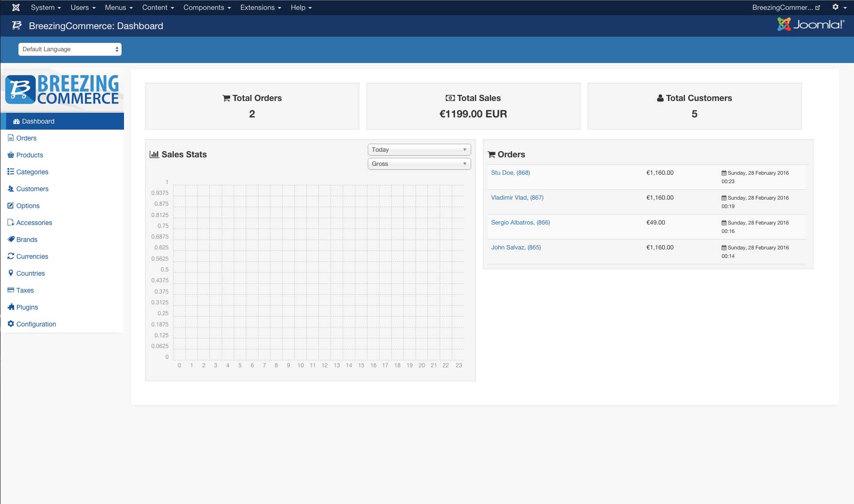Image resolution: width=854 pixels, height=504 pixels.
Task: Click the user icon next to Total Customers
Action: click(x=660, y=98)
